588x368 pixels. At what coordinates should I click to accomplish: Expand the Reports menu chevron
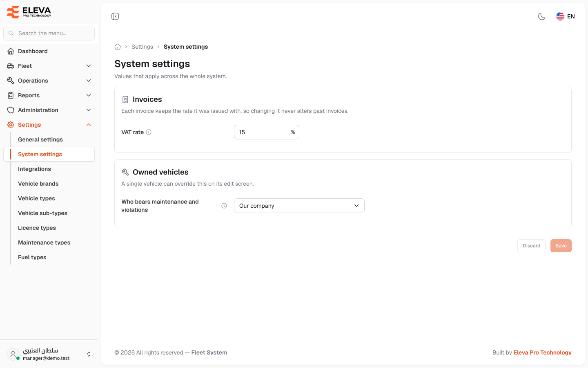pyautogui.click(x=89, y=95)
